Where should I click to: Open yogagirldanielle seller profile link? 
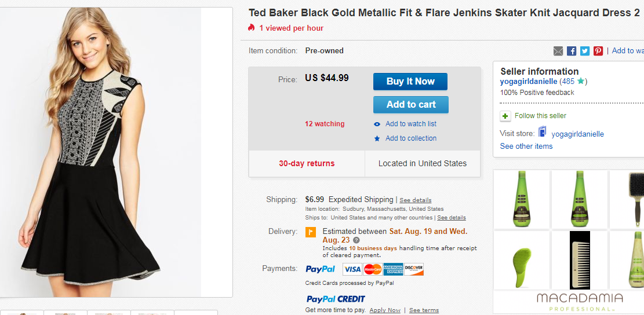pos(529,81)
